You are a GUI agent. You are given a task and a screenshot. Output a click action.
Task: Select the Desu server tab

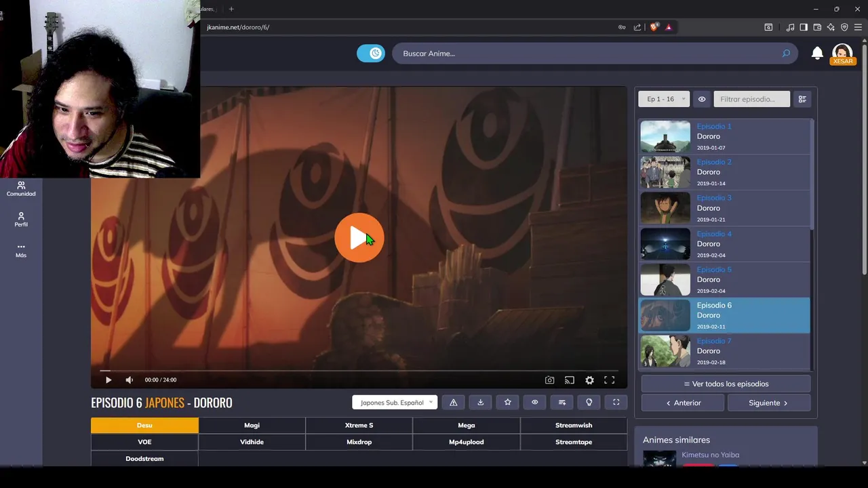144,426
